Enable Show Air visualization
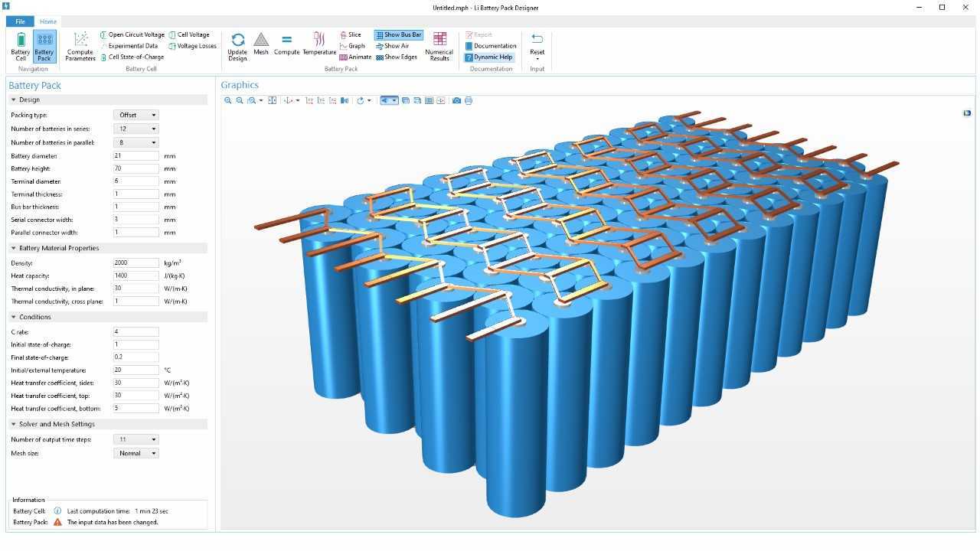 tap(394, 45)
